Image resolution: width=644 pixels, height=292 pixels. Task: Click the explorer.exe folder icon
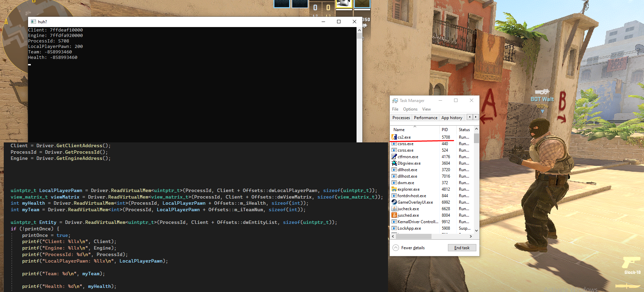click(394, 189)
